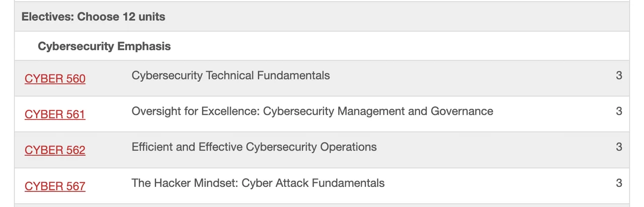The height and width of the screenshot is (207, 644).
Task: Follow the CYBER 561 course link
Action: pyautogui.click(x=55, y=114)
